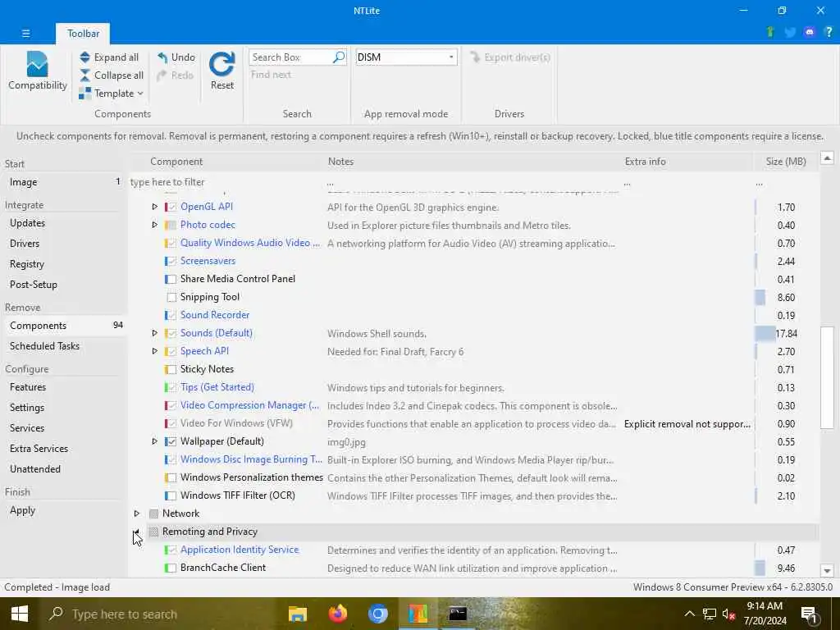Check the BranchCache Client checkbox
This screenshot has width=840, height=630.
(x=171, y=568)
